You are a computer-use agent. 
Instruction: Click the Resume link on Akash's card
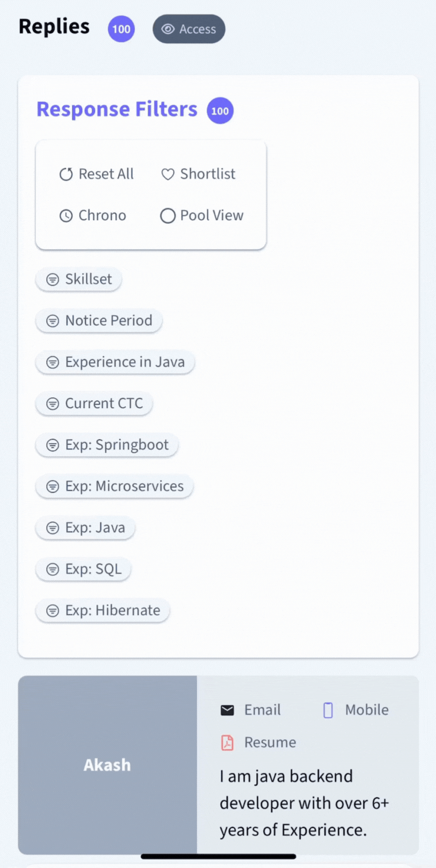point(270,743)
